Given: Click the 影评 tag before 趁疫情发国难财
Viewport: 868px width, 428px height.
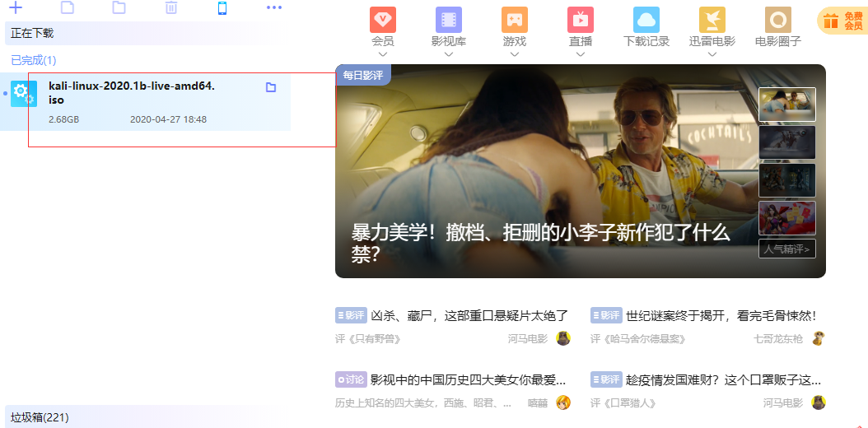Looking at the screenshot, I should [606, 380].
